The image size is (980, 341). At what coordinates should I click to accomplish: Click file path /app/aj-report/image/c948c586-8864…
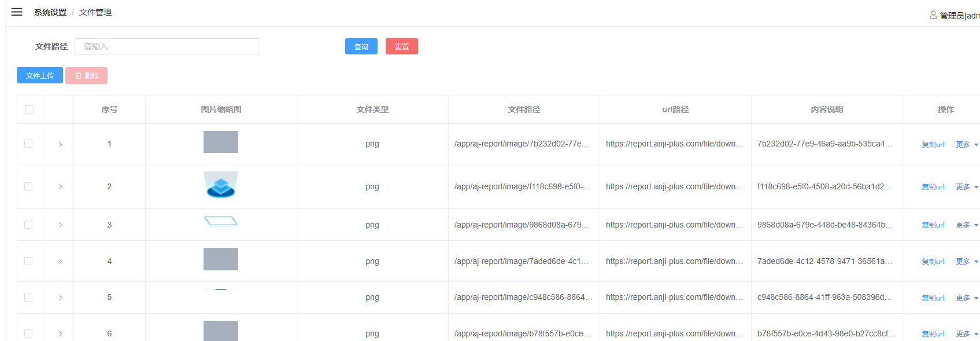point(524,297)
